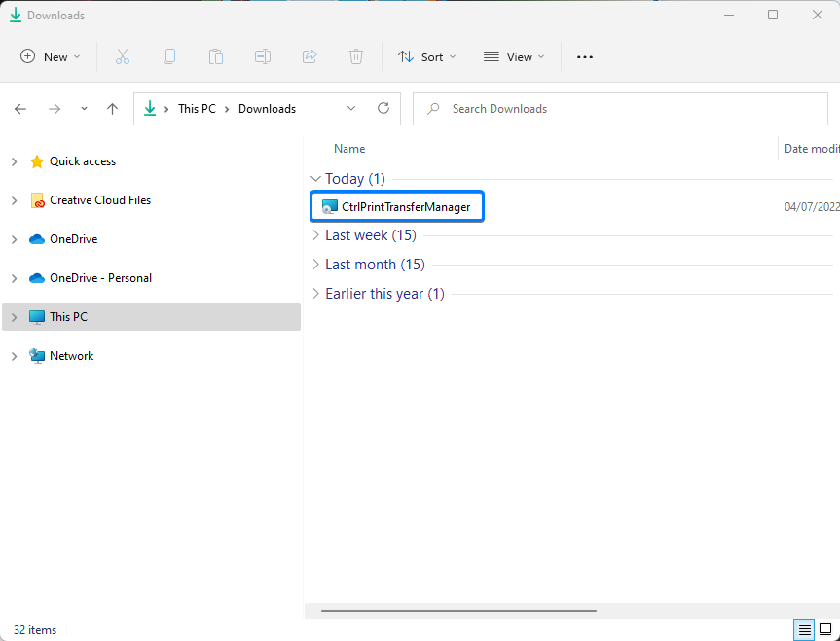Viewport: 840px width, 641px height.
Task: Click the 32 items status text
Action: (35, 630)
